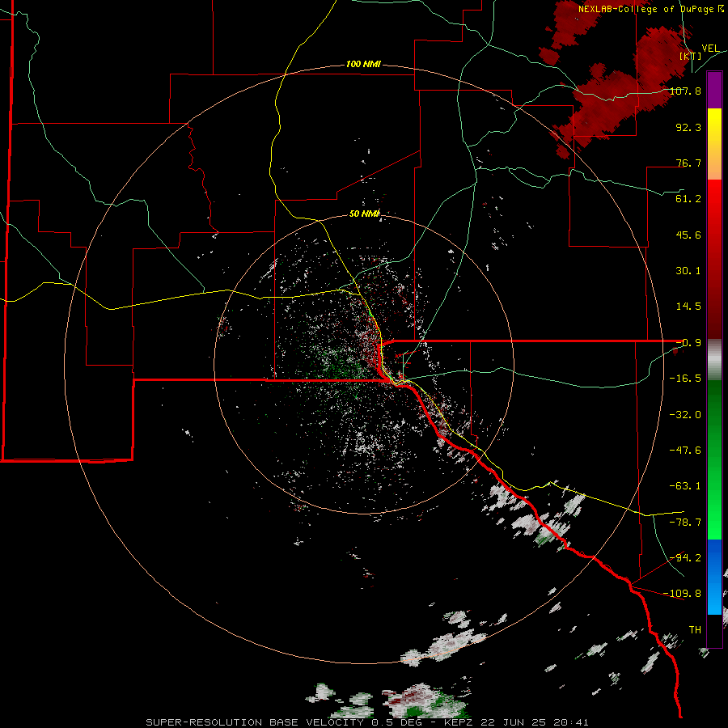
Task: Click the -109.8 velocity scale value
Action: coord(683,594)
